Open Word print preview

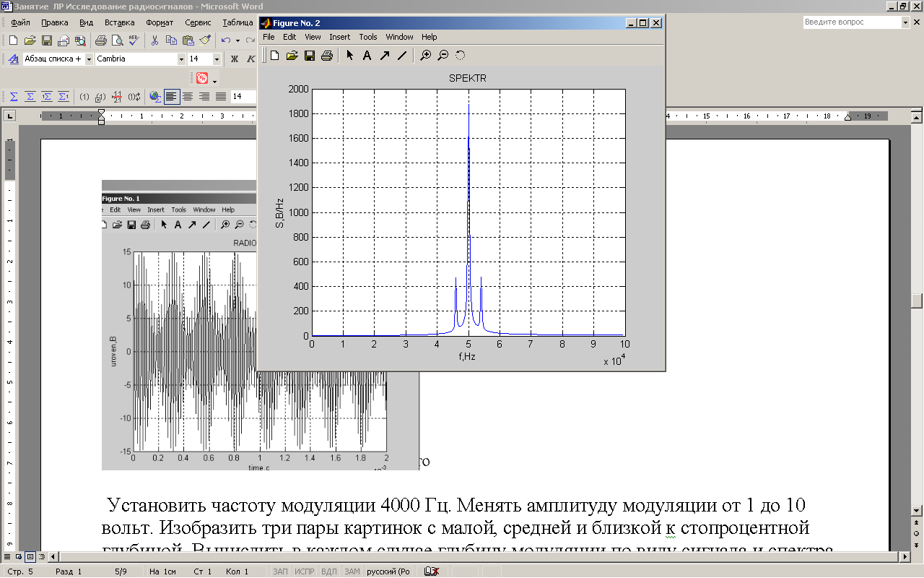(x=117, y=40)
